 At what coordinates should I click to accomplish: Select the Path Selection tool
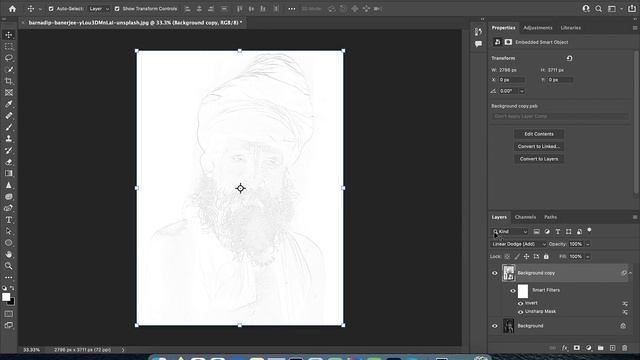point(9,231)
